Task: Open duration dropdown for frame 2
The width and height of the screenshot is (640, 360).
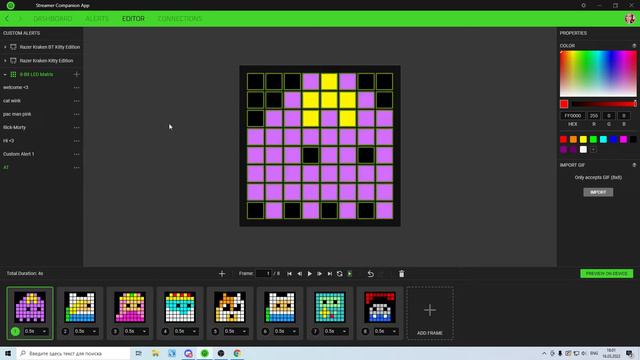Action: 85,331
